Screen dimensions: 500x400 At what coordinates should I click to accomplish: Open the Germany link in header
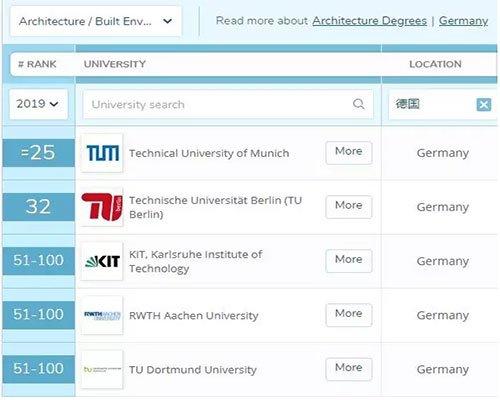pyautogui.click(x=463, y=21)
